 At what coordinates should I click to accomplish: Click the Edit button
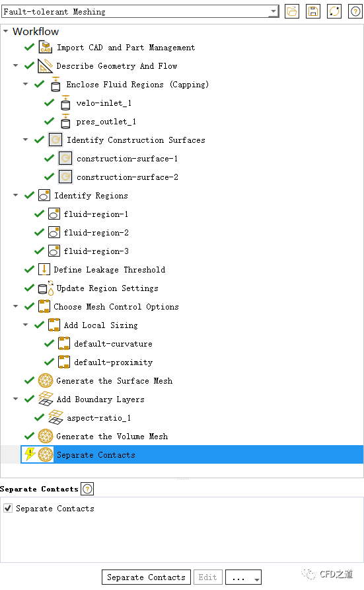207,577
